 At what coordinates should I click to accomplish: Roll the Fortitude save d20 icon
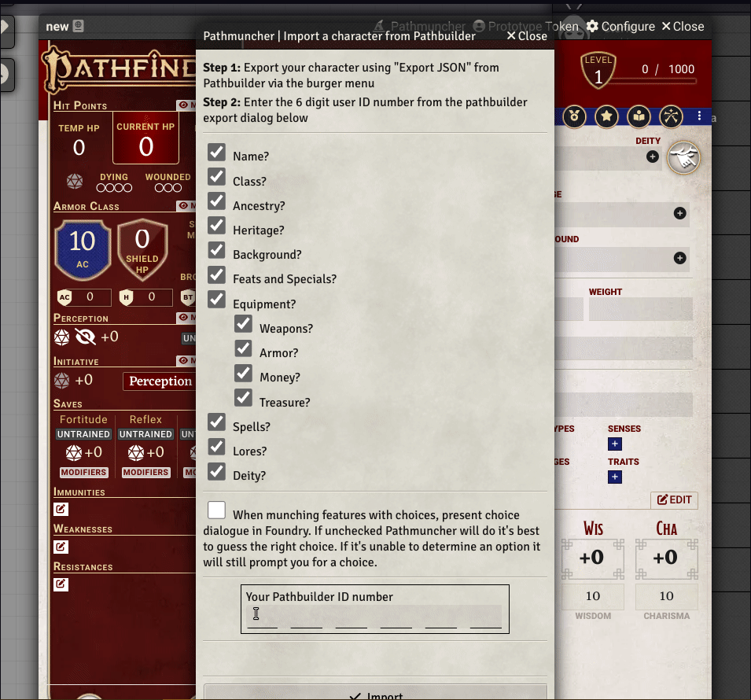point(74,453)
